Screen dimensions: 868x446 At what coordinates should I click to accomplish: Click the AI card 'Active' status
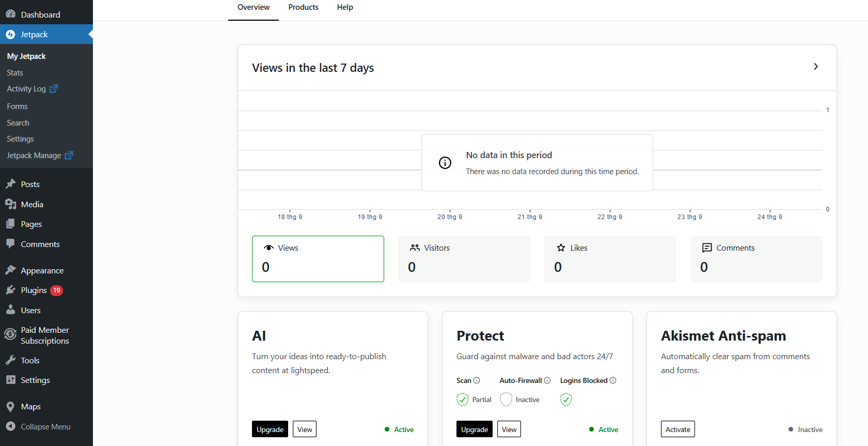pos(404,429)
